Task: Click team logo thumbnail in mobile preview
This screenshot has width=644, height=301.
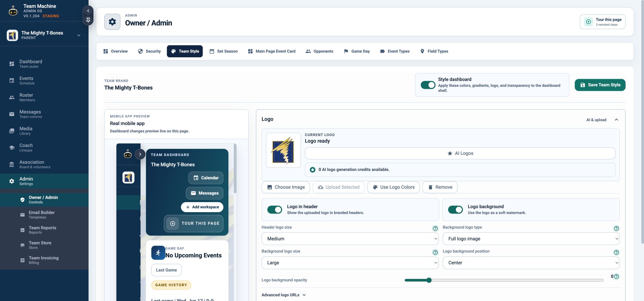Action: pos(128,178)
